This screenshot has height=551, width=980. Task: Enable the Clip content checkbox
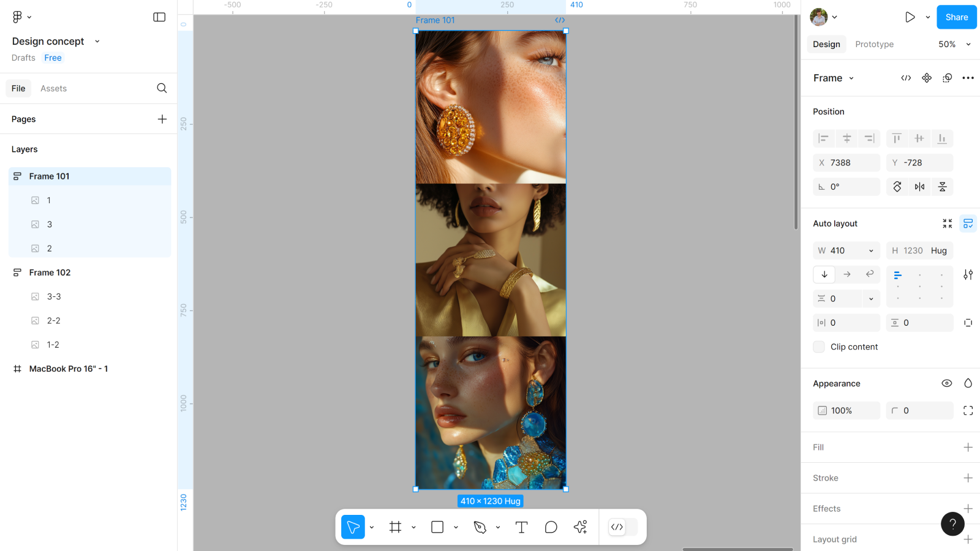[819, 347]
